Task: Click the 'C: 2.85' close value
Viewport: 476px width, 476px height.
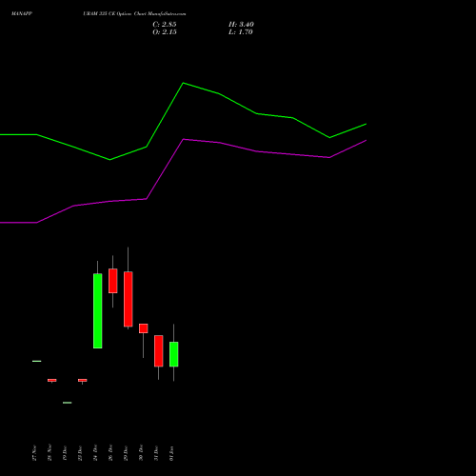Action: [165, 25]
